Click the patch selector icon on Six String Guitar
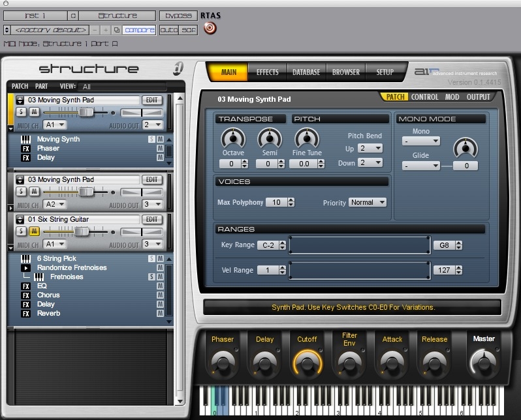The image size is (521, 420). pyautogui.click(x=20, y=220)
